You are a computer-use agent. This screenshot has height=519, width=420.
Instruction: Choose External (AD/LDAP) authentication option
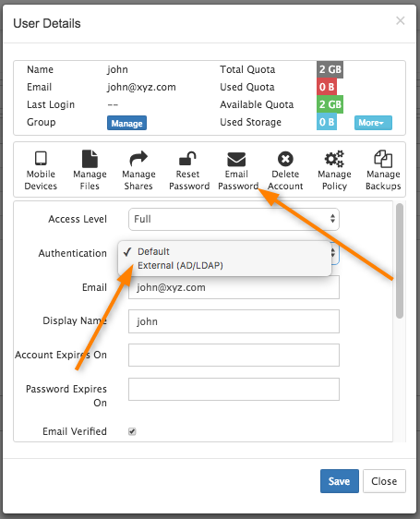(180, 265)
